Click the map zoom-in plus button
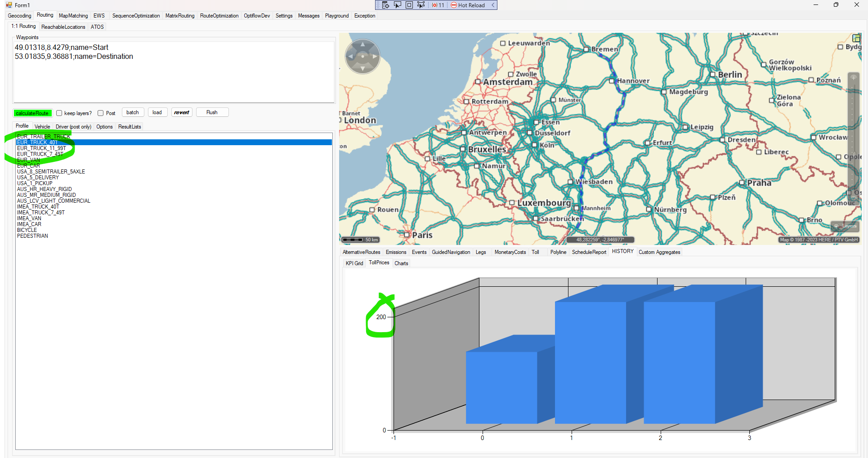The image size is (868, 458). (x=853, y=77)
